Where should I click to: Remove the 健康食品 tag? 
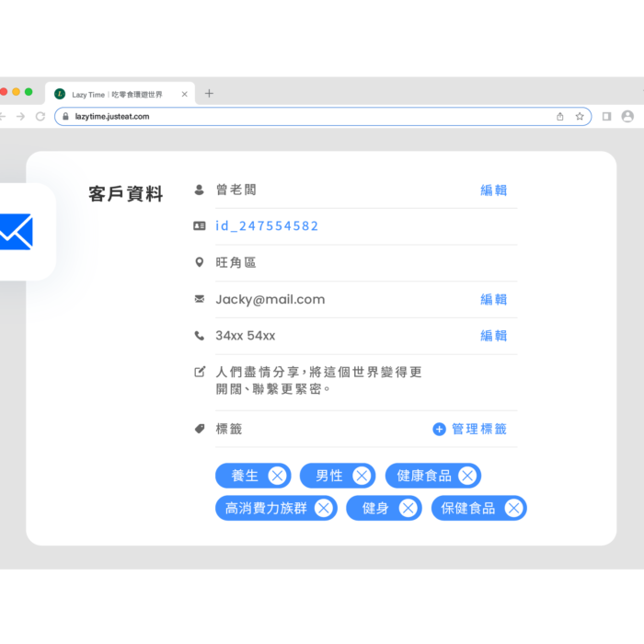tap(467, 476)
